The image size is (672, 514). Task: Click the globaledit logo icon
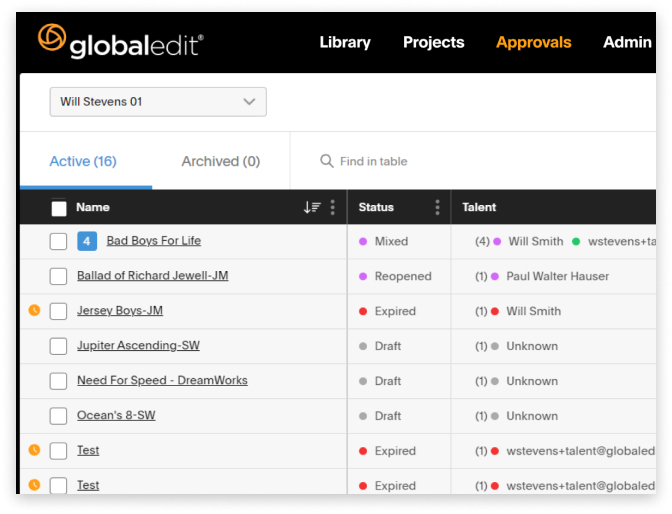click(x=52, y=37)
